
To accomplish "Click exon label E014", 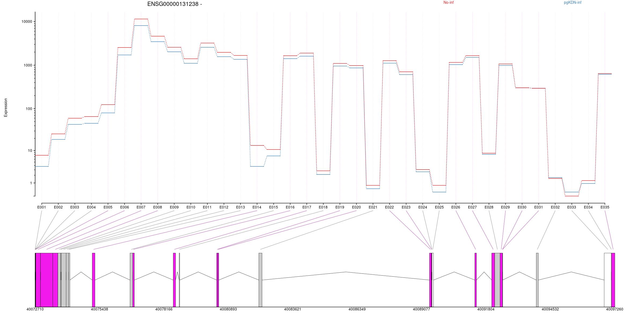I will coord(257,207).
